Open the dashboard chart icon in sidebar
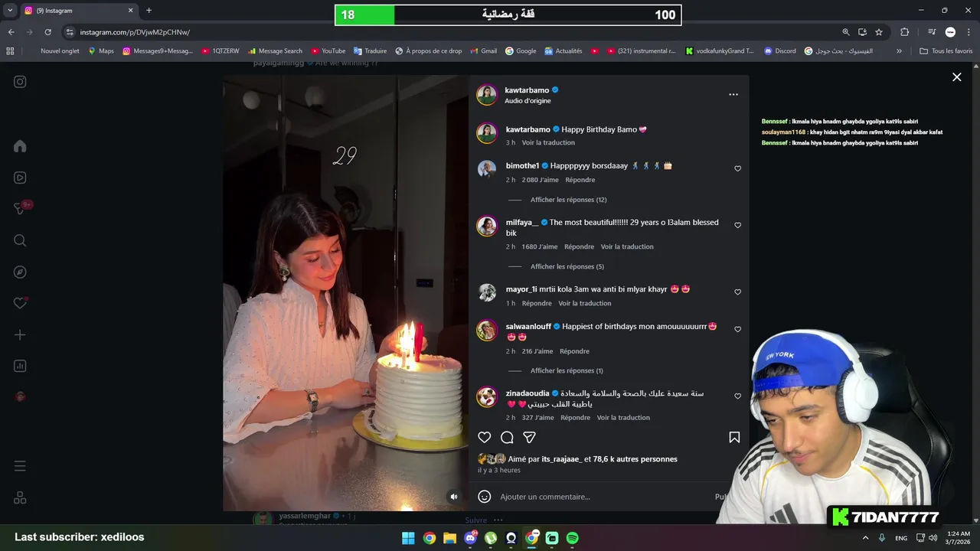Screen dimensions: 980x551 20,366
